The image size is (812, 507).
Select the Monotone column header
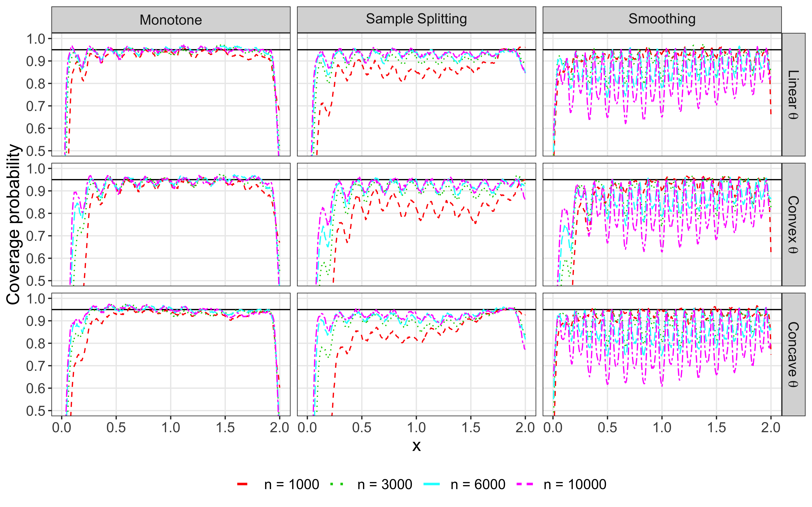coord(171,20)
